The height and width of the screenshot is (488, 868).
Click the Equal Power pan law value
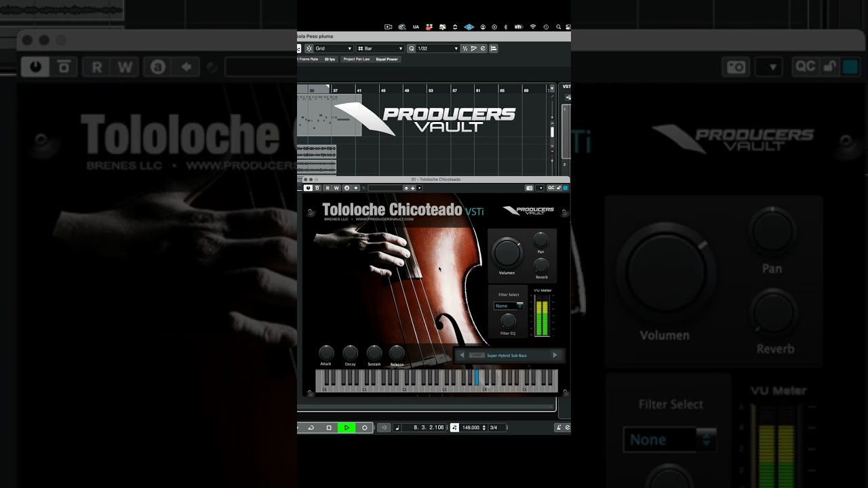[387, 59]
